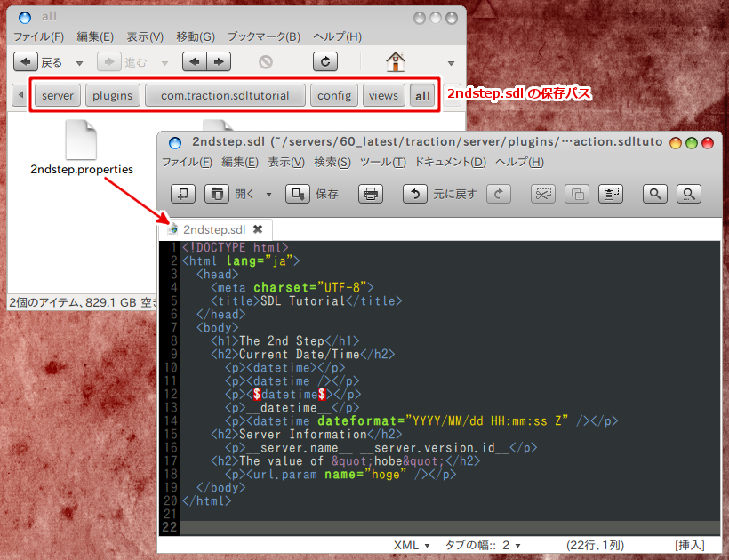729x560 pixels.
Task: Go to the Home folder using the house icon
Action: click(396, 62)
